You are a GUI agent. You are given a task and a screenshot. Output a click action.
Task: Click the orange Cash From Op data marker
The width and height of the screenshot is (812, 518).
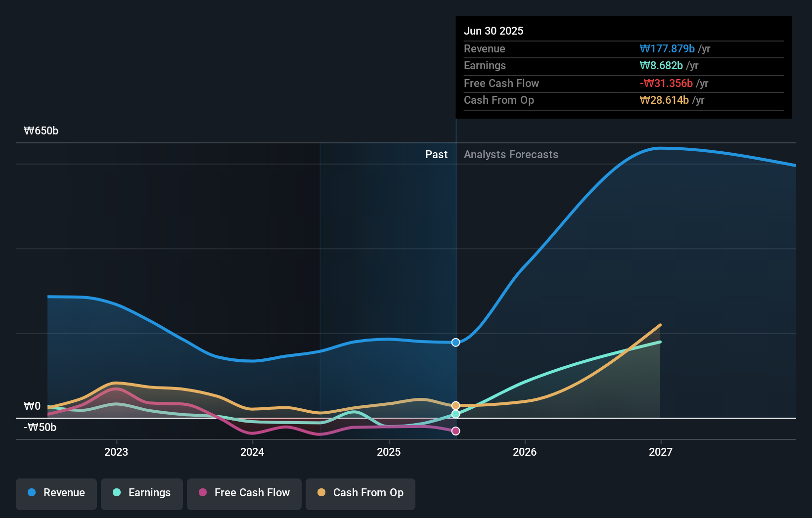pyautogui.click(x=455, y=405)
